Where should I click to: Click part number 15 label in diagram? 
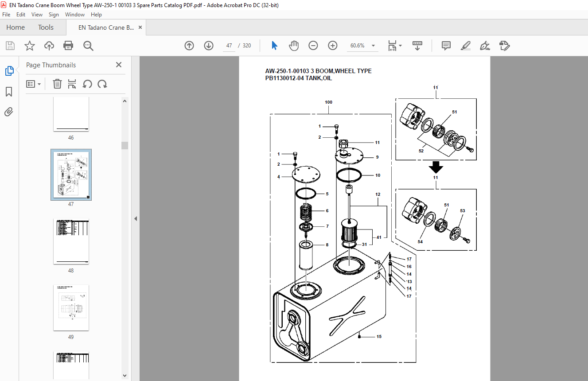pos(379,337)
